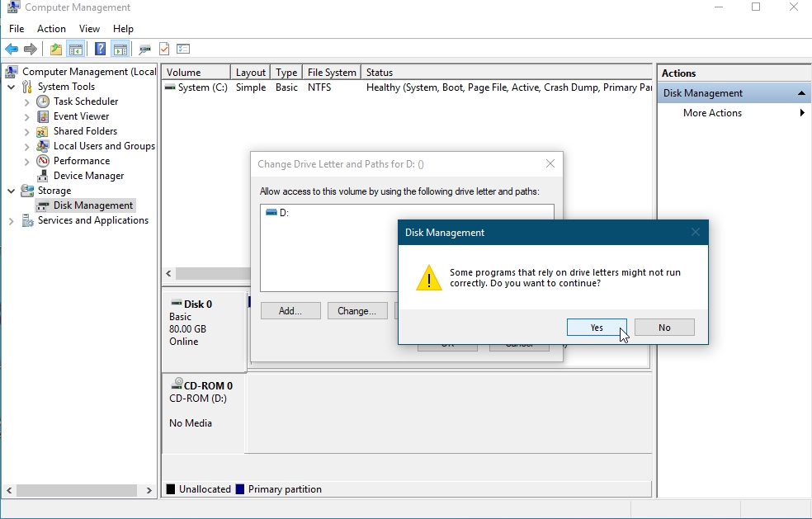The width and height of the screenshot is (812, 519).
Task: Select the Computer Management (Local) root icon
Action: (12, 72)
